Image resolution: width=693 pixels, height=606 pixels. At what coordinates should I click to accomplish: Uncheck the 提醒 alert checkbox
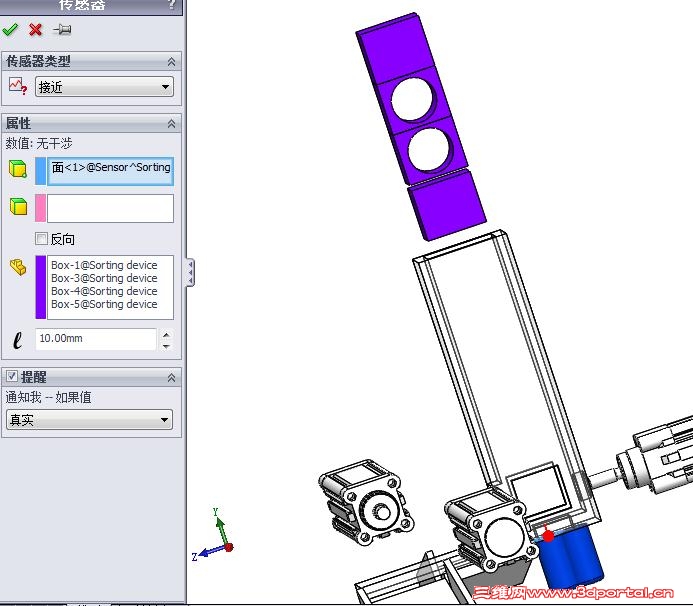pos(11,377)
